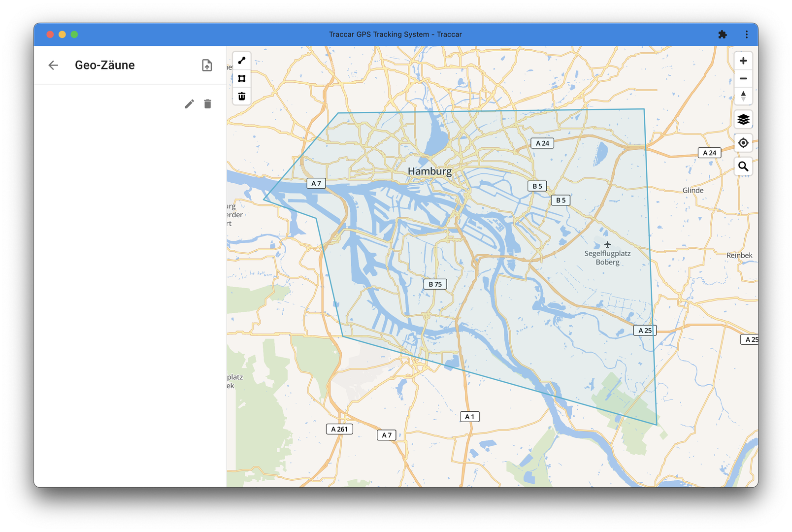Select the draw polygon tool

(x=241, y=78)
